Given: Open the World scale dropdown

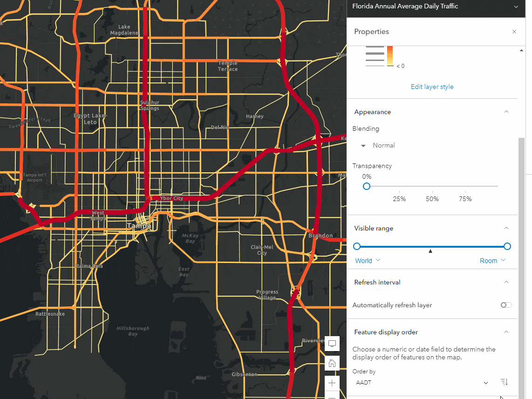Looking at the screenshot, I should pos(368,261).
